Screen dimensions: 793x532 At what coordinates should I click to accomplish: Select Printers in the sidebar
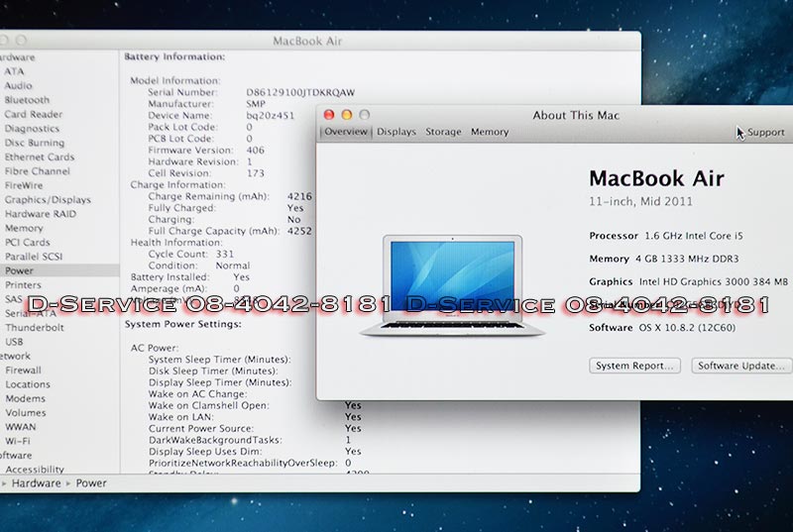23,285
